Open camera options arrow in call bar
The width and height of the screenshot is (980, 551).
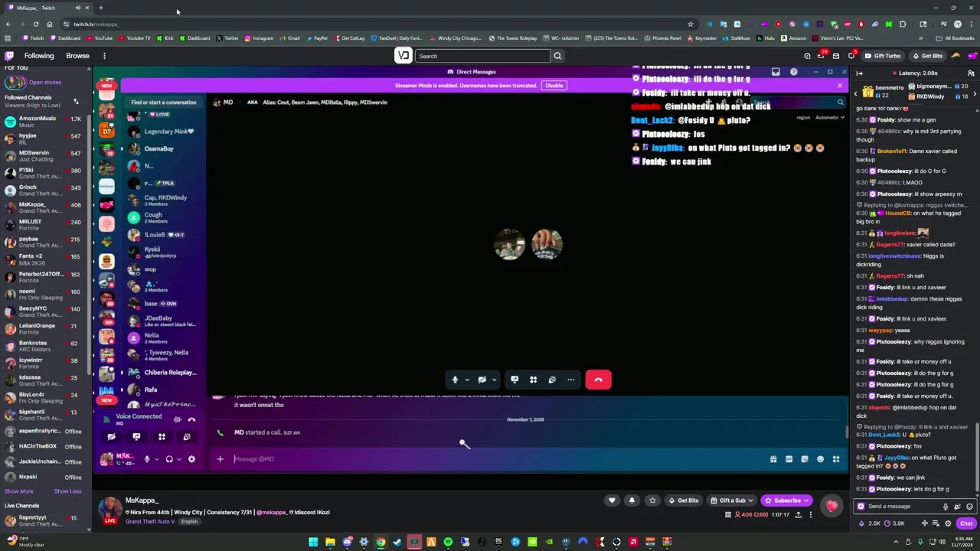494,380
